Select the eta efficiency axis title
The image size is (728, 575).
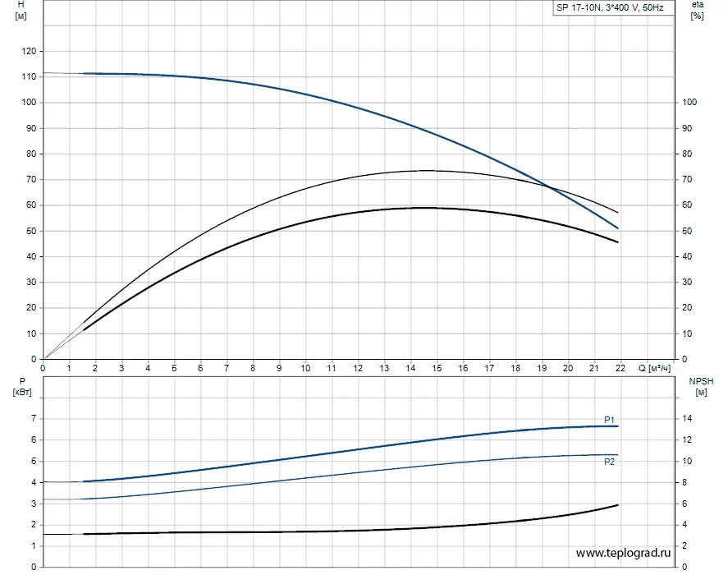coord(697,9)
